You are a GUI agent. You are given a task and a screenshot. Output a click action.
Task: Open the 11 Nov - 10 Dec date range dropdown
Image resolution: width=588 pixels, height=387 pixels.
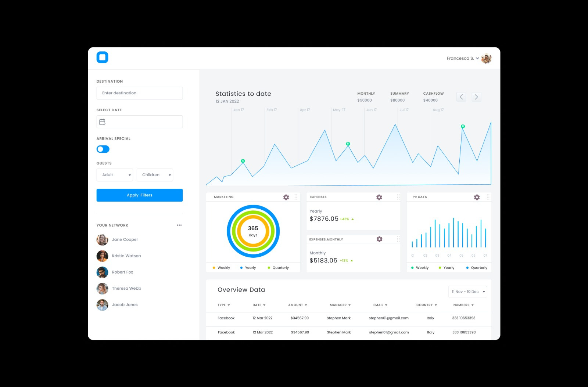pos(467,292)
